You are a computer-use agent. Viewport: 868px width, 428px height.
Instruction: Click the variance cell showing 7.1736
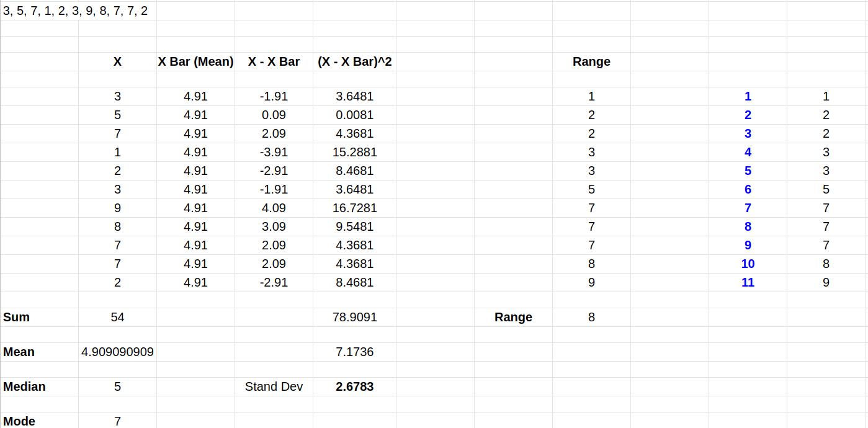pos(354,352)
